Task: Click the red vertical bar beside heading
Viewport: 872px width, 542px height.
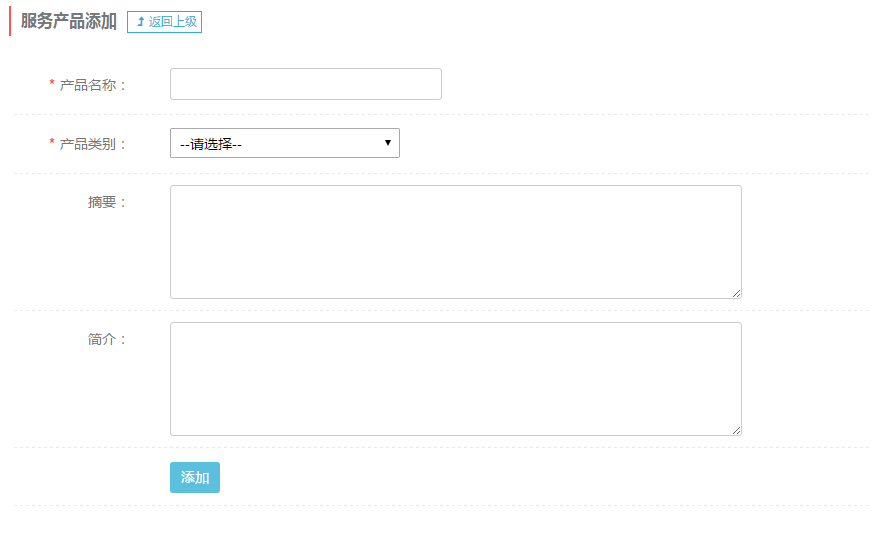Action: pyautogui.click(x=10, y=21)
